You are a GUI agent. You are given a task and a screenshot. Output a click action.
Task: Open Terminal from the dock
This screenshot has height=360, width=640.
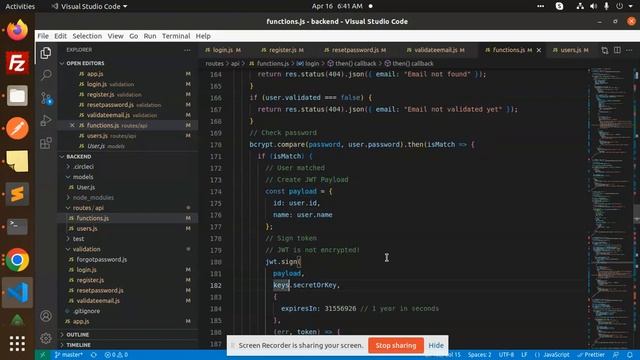point(17,227)
